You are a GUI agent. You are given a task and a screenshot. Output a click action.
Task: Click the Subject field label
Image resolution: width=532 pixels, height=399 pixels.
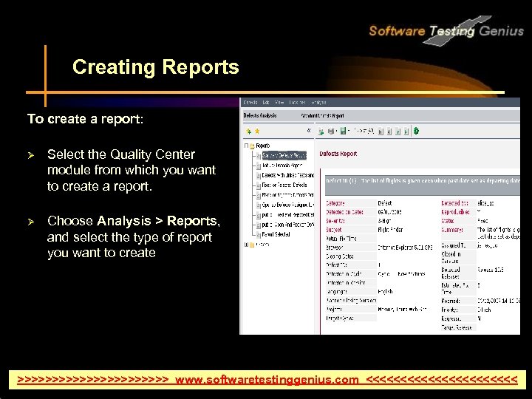(x=334, y=229)
